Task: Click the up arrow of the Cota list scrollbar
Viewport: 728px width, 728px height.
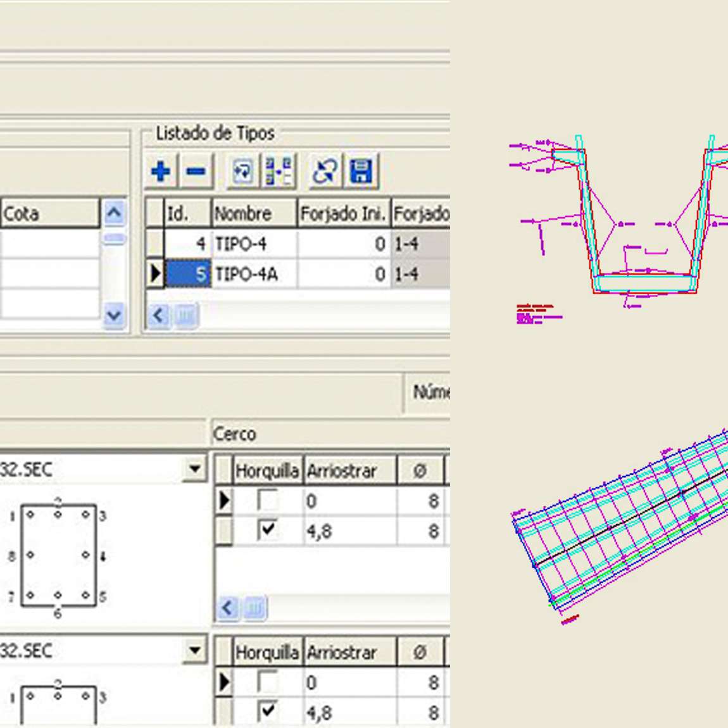Action: coord(114,213)
